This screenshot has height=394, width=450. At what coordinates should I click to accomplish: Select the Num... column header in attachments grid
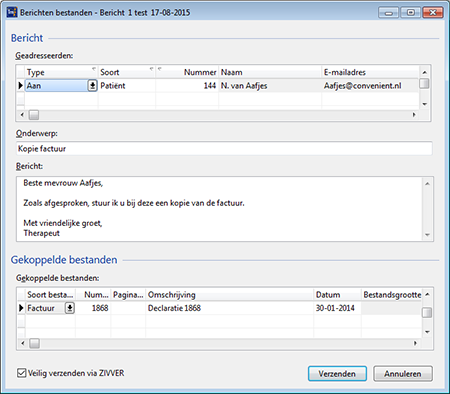(x=93, y=295)
